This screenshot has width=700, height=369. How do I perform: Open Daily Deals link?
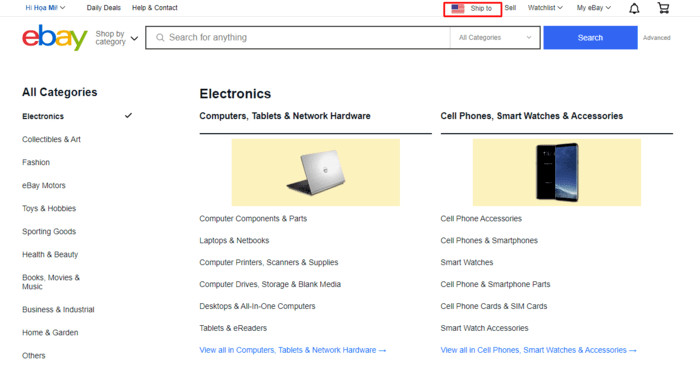click(x=104, y=8)
